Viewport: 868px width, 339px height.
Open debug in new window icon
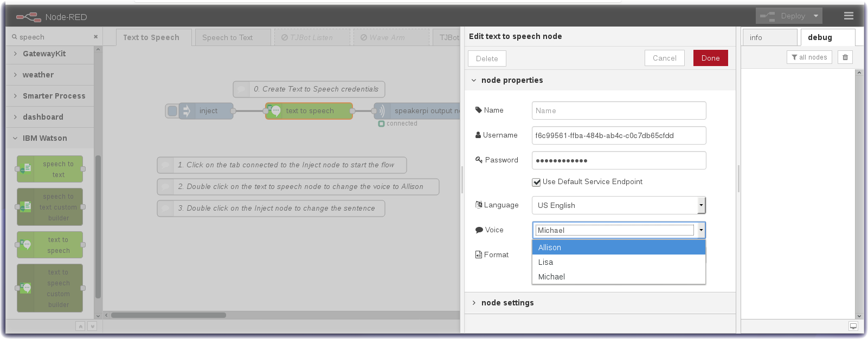tap(853, 326)
